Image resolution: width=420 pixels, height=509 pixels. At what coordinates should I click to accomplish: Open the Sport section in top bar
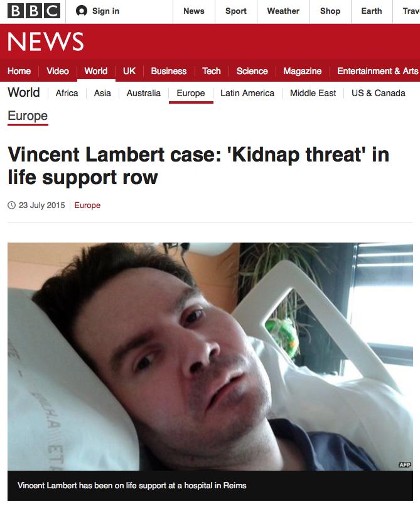(236, 11)
